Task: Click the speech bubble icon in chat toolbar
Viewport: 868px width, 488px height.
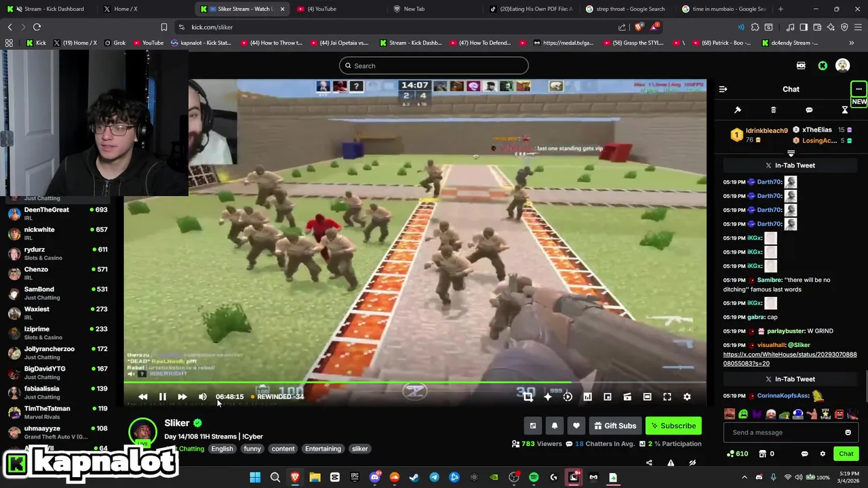Action: point(809,110)
